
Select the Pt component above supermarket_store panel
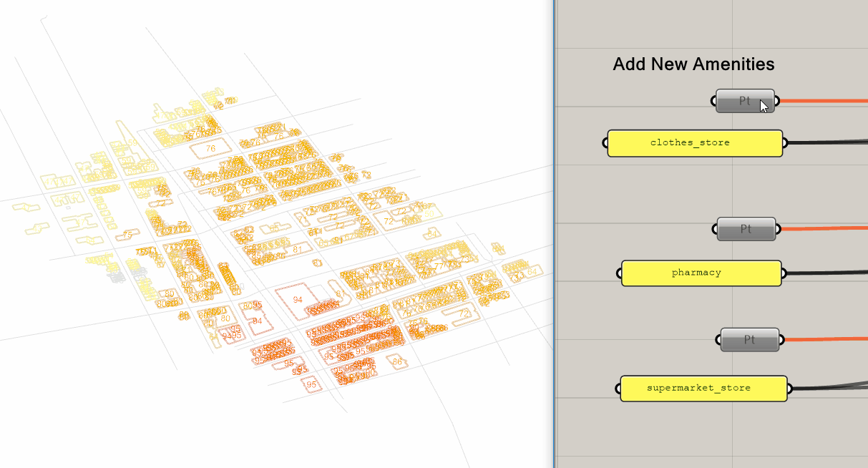tap(748, 340)
